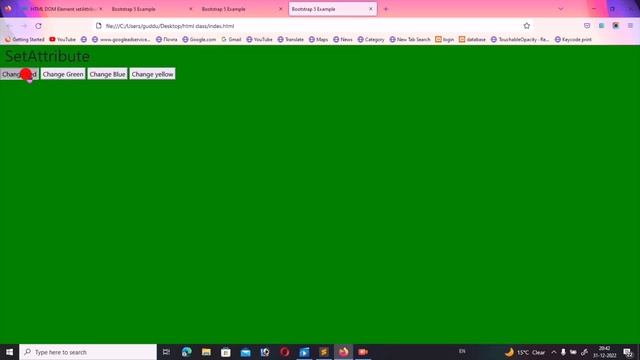Open the database bookmark

click(x=472, y=40)
